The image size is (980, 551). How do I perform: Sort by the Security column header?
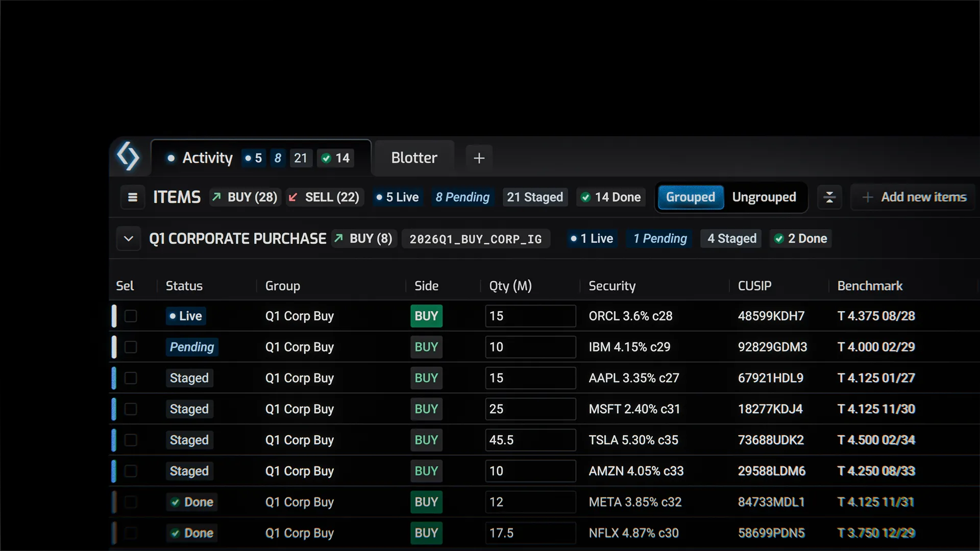(612, 286)
